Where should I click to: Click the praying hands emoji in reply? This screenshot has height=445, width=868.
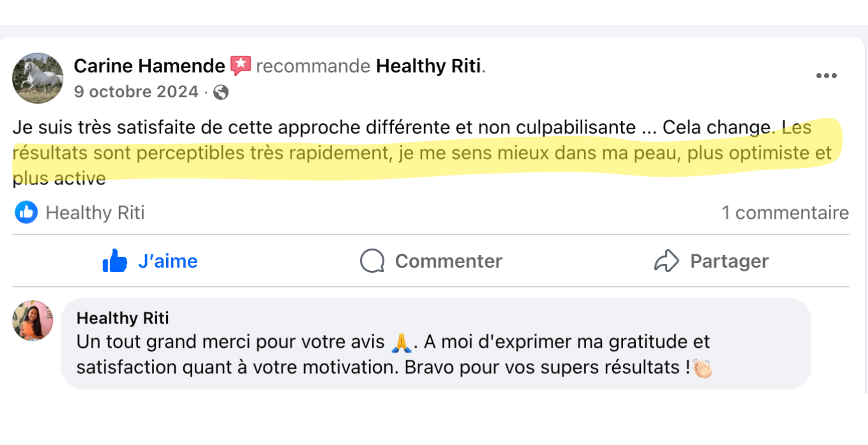(400, 343)
